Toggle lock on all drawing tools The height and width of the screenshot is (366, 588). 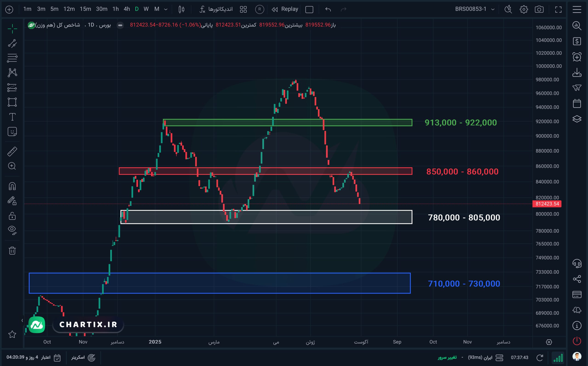point(12,216)
